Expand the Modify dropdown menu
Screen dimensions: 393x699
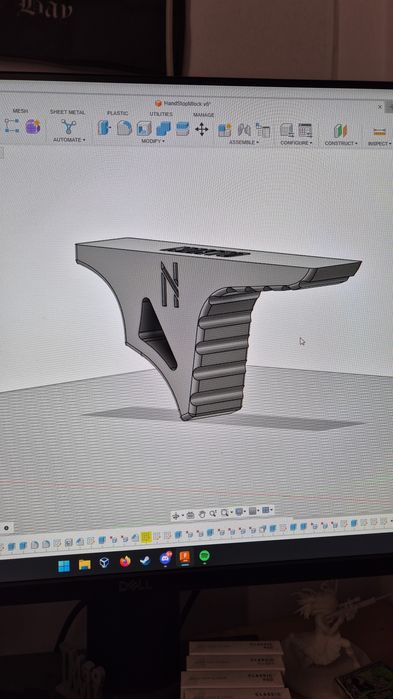153,141
